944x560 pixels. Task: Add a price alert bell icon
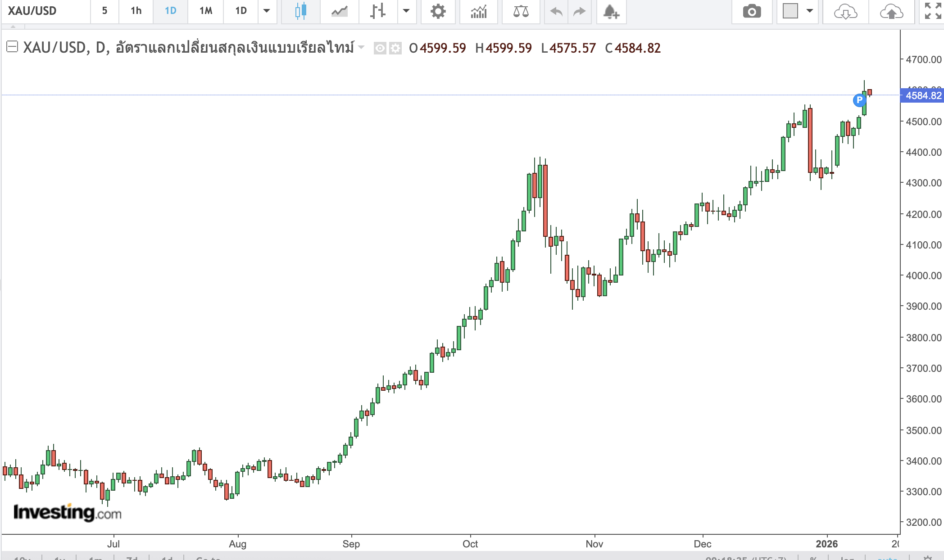(611, 11)
